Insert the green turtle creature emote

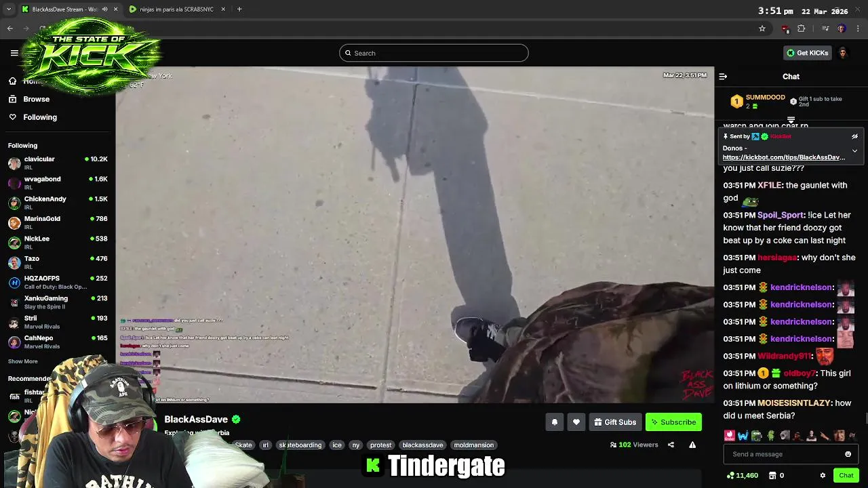770,436
